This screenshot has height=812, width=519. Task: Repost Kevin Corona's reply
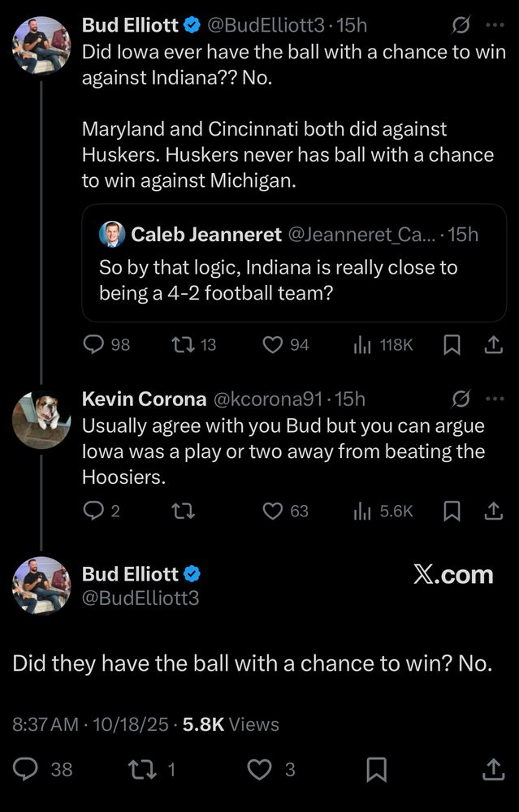(183, 511)
